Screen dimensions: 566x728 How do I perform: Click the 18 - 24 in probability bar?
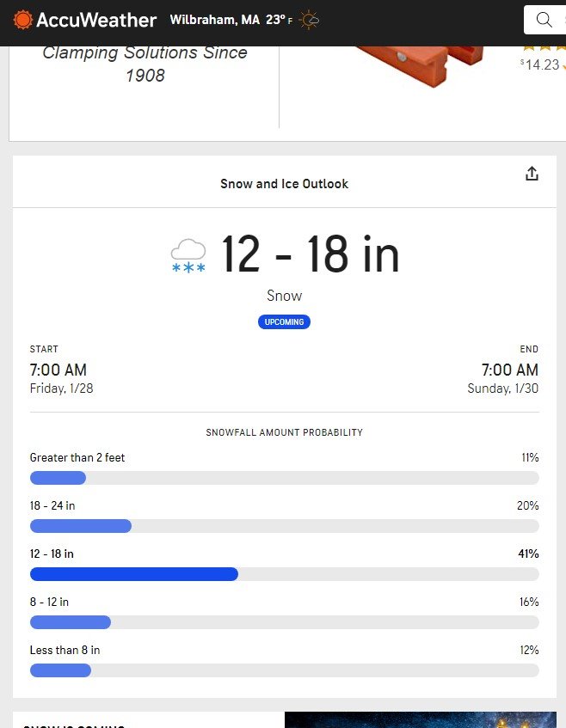tap(285, 526)
